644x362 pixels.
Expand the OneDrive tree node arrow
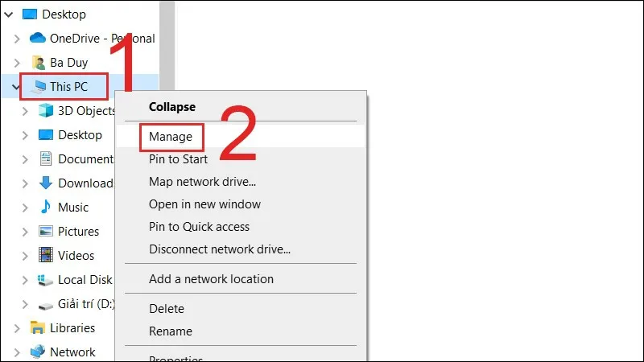click(16, 39)
